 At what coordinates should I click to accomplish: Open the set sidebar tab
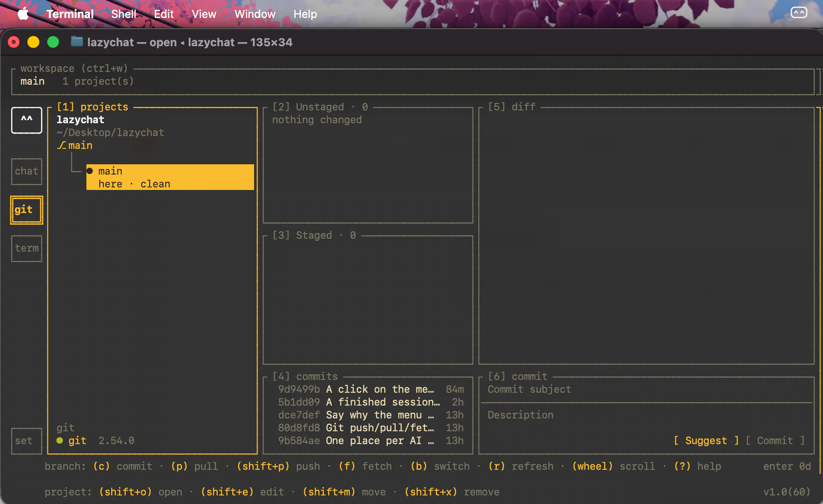click(x=27, y=441)
